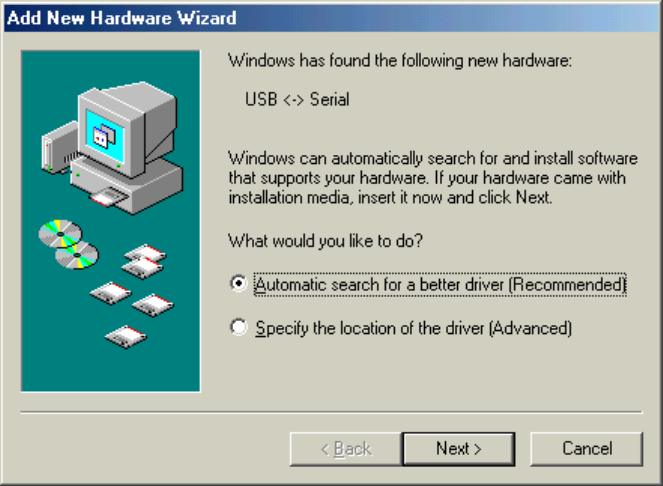Click the Add New Hardware Wizard title bar

[332, 18]
